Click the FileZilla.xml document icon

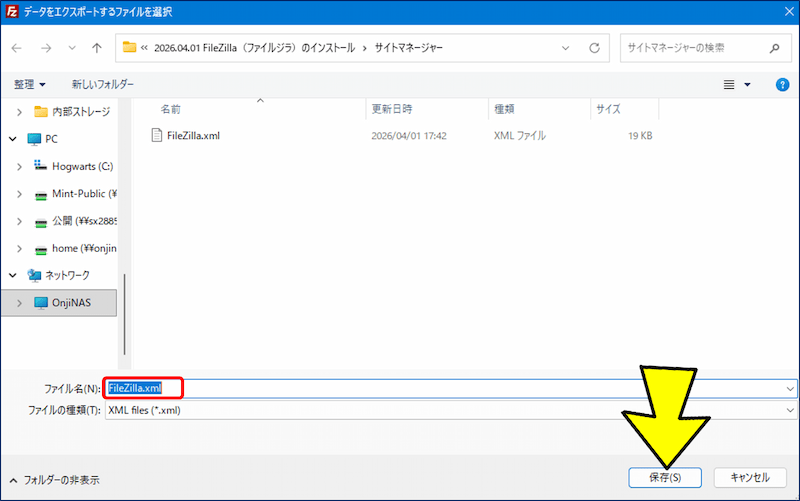(x=157, y=135)
